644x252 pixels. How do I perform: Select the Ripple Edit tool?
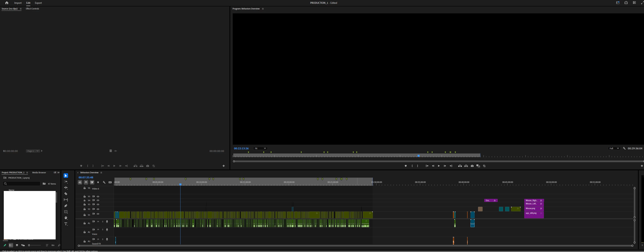click(66, 188)
